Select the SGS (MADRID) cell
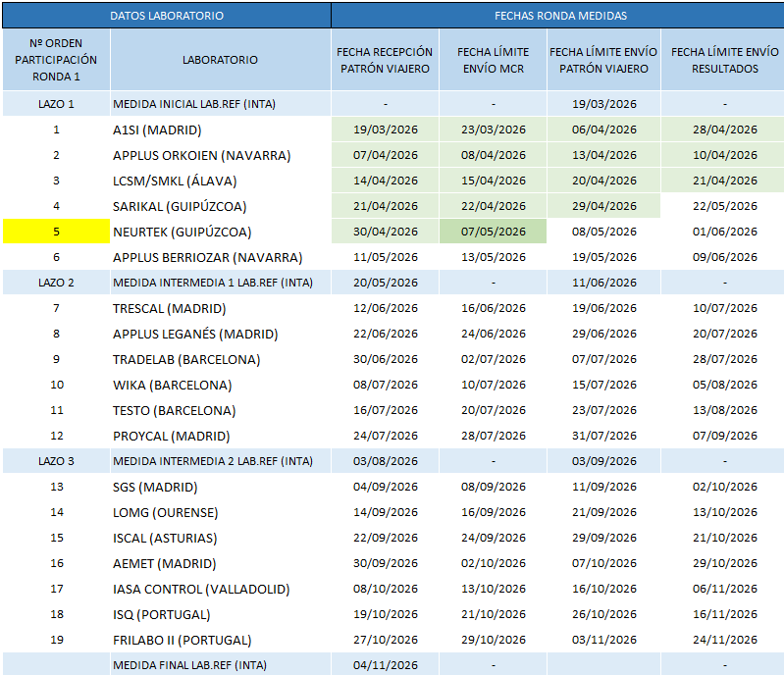The height and width of the screenshot is (675, 784). [220, 487]
